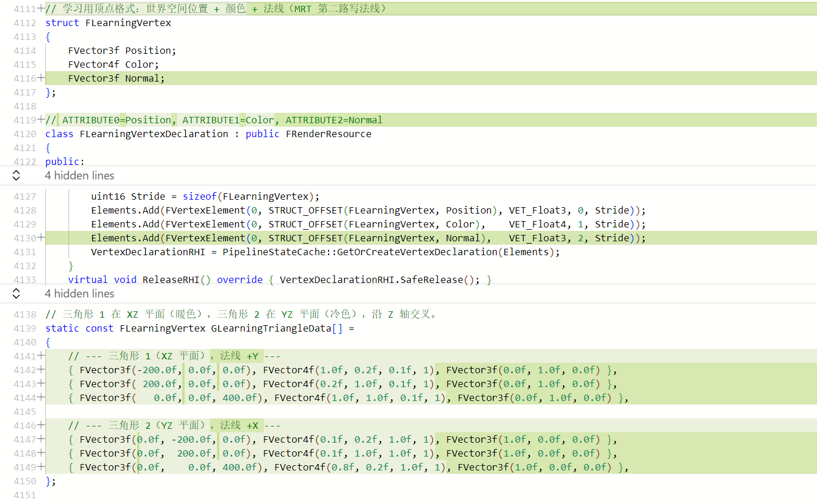Select line number 4150
817x504 pixels.
click(x=25, y=481)
